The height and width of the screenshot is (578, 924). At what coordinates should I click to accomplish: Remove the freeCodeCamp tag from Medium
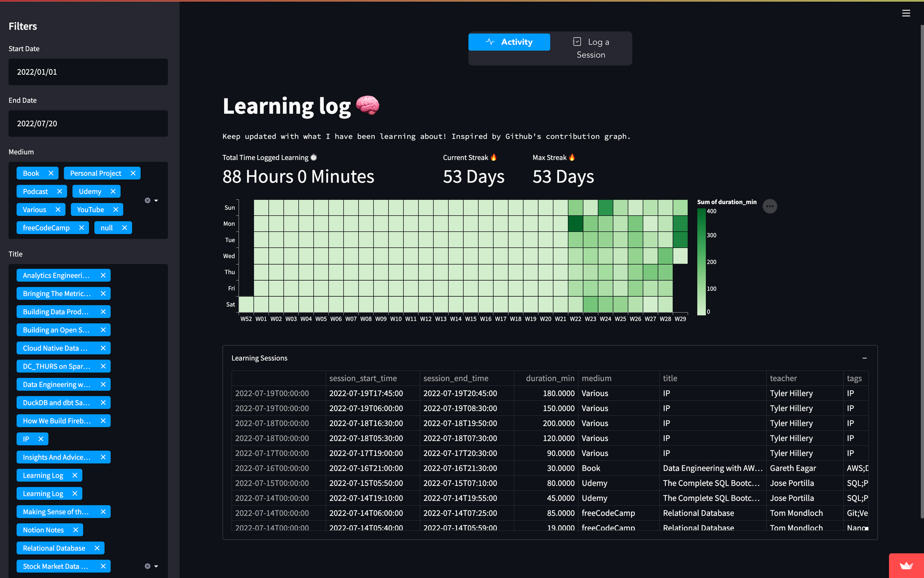coord(81,228)
